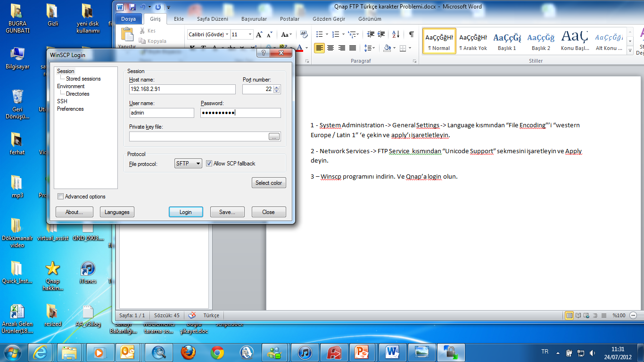Click the Grow Font icon in Word
644x362 pixels.
pyautogui.click(x=259, y=34)
